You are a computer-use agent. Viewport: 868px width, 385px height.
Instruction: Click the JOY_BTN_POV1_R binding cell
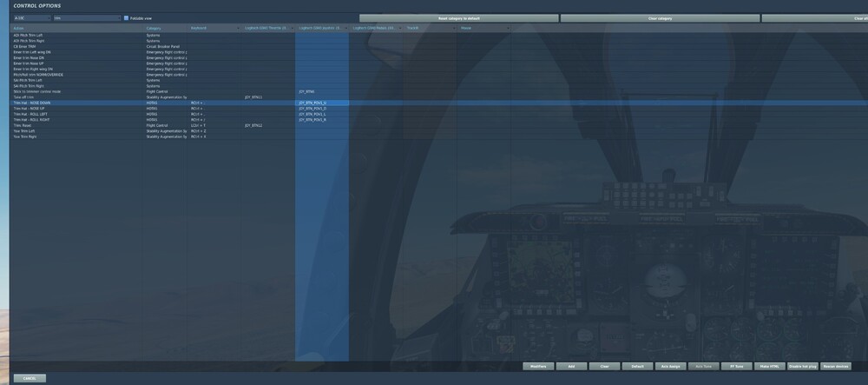[322, 120]
